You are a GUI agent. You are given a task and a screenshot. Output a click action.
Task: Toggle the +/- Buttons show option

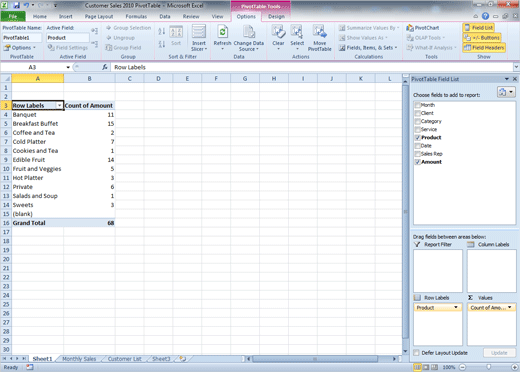click(x=482, y=38)
